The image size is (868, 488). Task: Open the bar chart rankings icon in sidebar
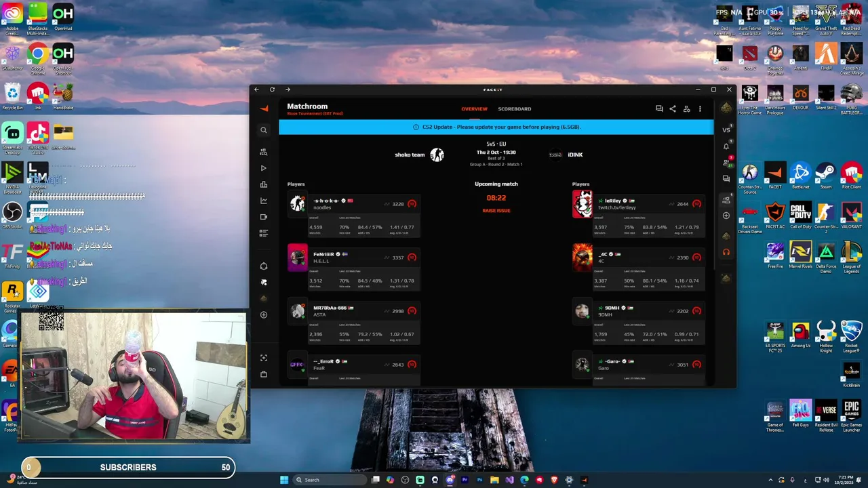[264, 184]
